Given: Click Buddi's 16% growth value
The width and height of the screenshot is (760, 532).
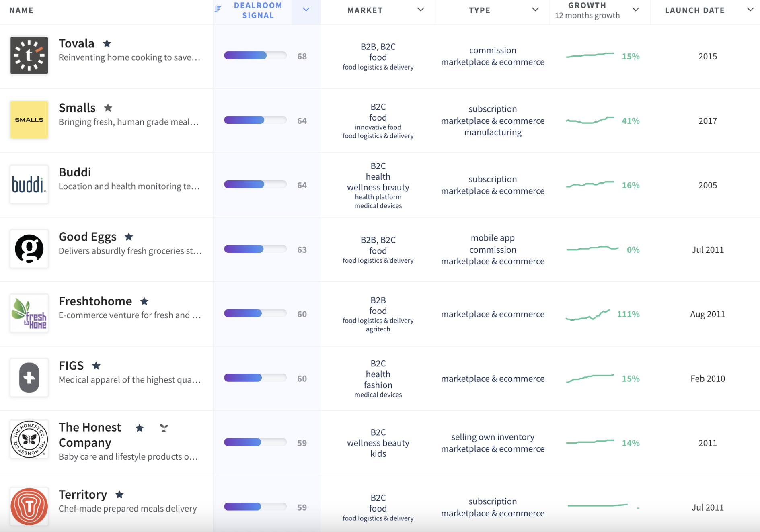Looking at the screenshot, I should pos(631,185).
